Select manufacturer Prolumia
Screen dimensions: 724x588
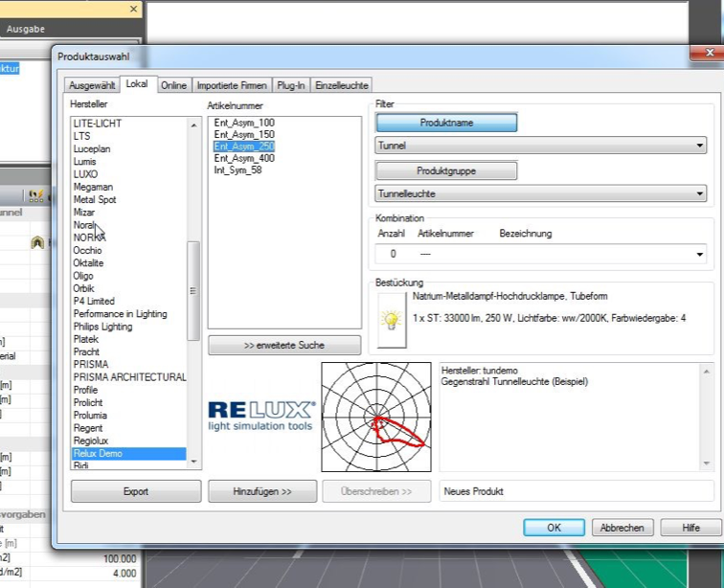coord(90,416)
